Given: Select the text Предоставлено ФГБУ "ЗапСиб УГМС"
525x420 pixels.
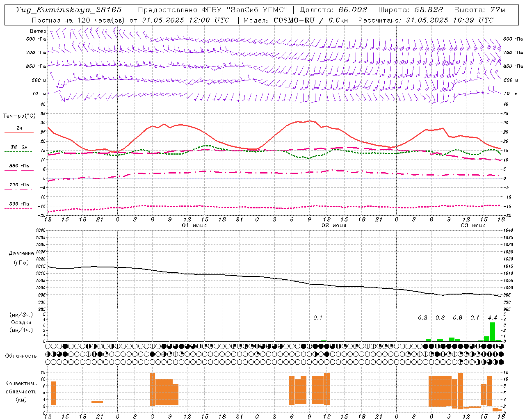Looking at the screenshot, I should coord(213,10).
